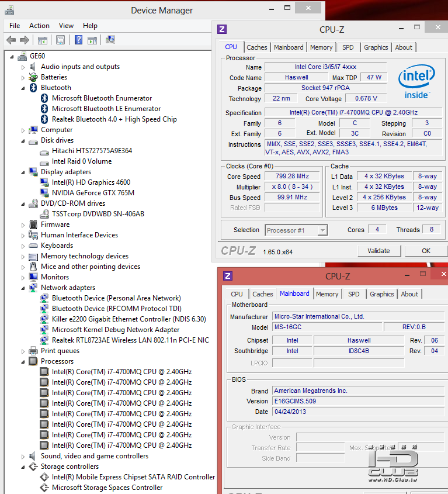Click the Intel inside logo in CPU-Z
This screenshot has width=448, height=494.
[x=417, y=82]
